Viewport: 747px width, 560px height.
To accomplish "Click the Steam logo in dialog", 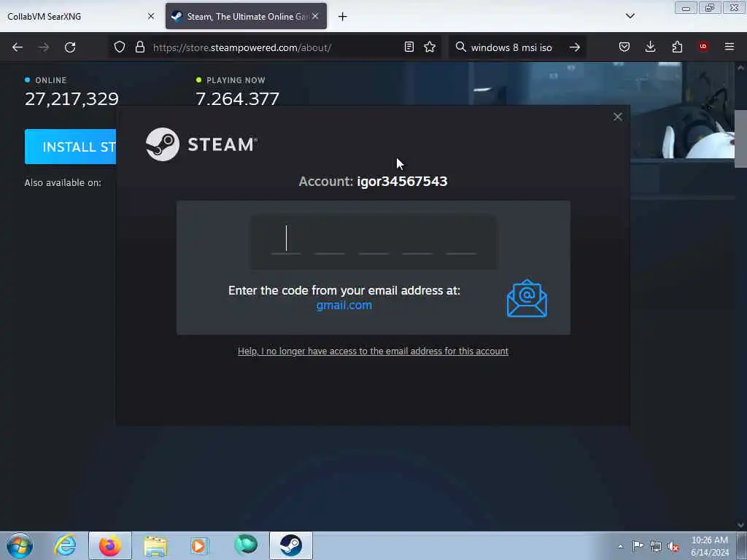I will click(x=201, y=144).
